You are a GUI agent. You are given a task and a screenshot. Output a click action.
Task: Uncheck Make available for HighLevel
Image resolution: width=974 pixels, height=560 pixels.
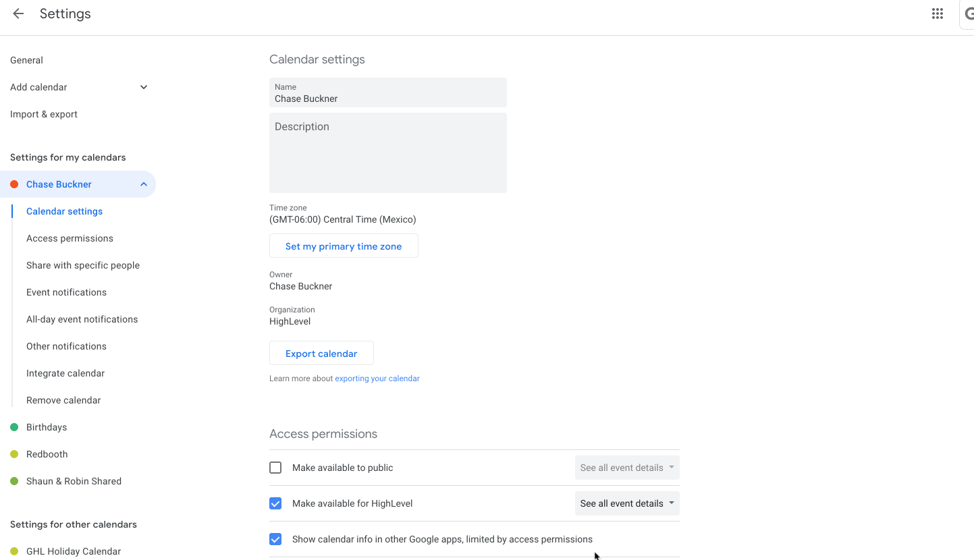pyautogui.click(x=275, y=503)
